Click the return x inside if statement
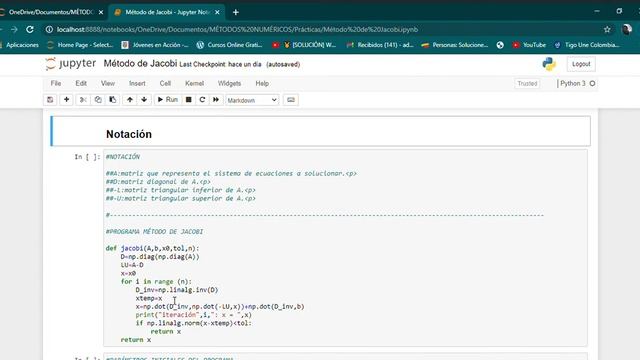 [x=166, y=331]
